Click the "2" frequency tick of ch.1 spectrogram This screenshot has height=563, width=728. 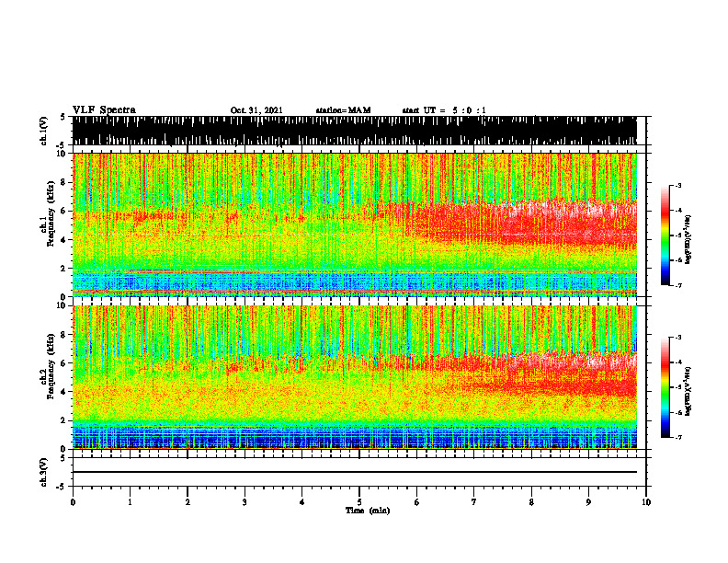(x=64, y=269)
